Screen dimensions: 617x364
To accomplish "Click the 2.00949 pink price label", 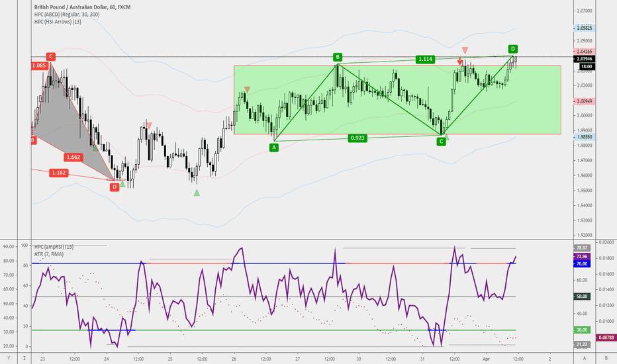I will (585, 101).
